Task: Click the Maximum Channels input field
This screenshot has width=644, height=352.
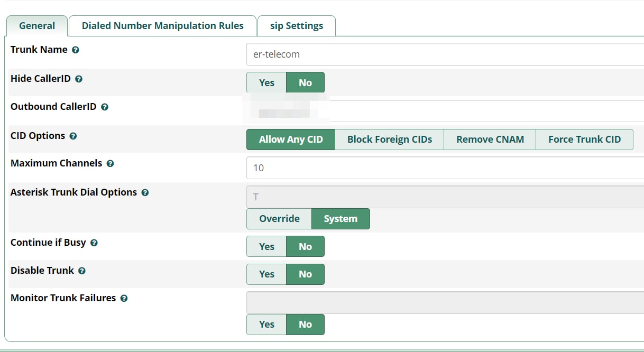Action: click(x=444, y=168)
